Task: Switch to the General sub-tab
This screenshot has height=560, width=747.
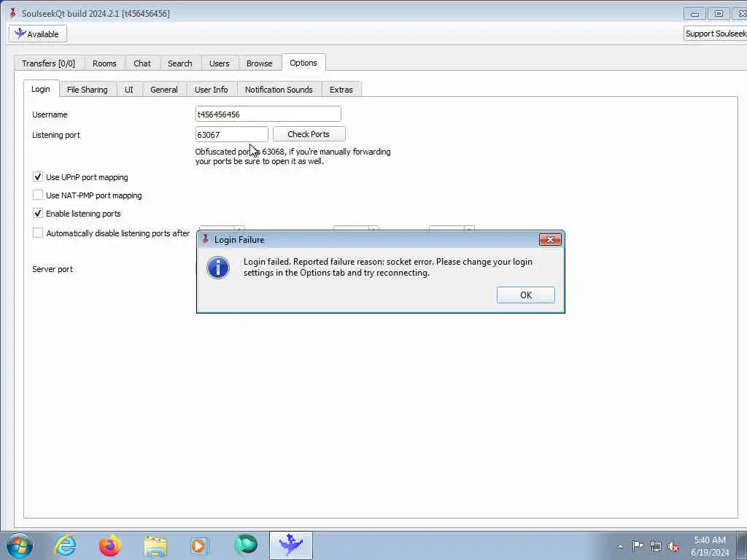Action: pos(164,90)
